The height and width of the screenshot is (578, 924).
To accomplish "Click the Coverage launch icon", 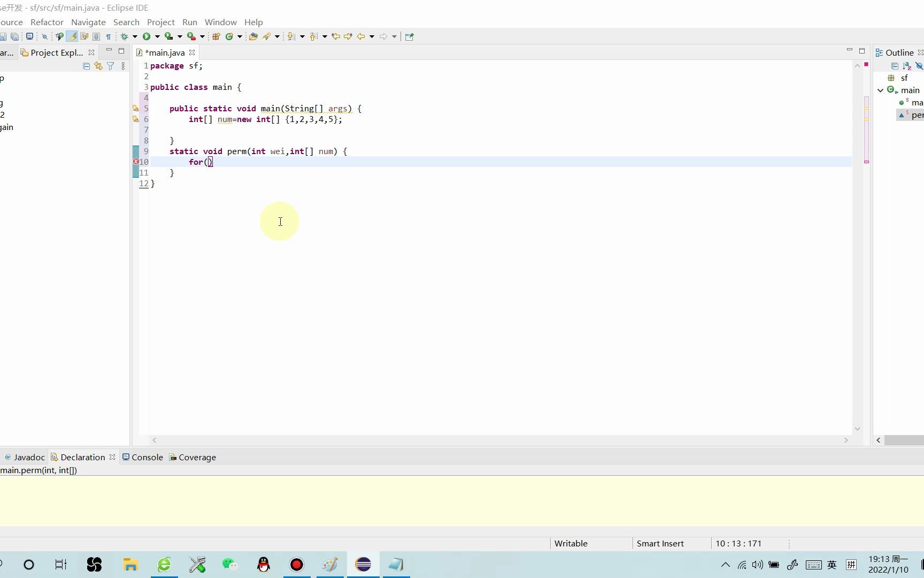I will [x=169, y=36].
